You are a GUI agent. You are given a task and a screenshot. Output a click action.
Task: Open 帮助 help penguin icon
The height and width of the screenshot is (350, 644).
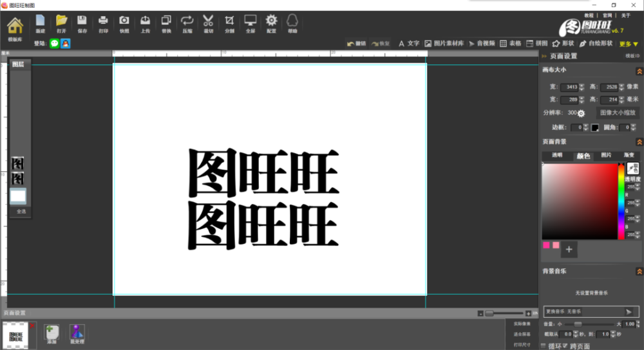click(x=292, y=24)
